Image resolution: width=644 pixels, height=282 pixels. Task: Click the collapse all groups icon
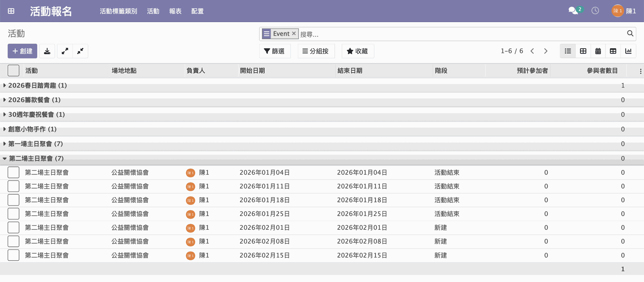(80, 51)
